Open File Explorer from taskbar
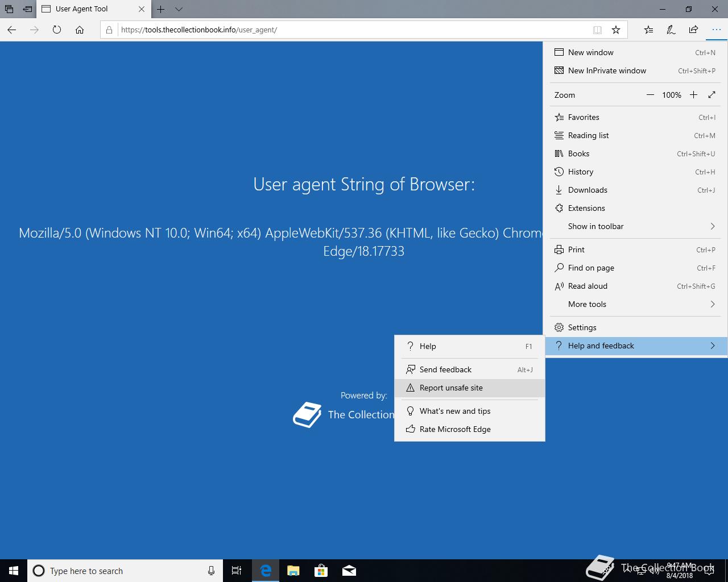The image size is (728, 582). click(x=293, y=571)
